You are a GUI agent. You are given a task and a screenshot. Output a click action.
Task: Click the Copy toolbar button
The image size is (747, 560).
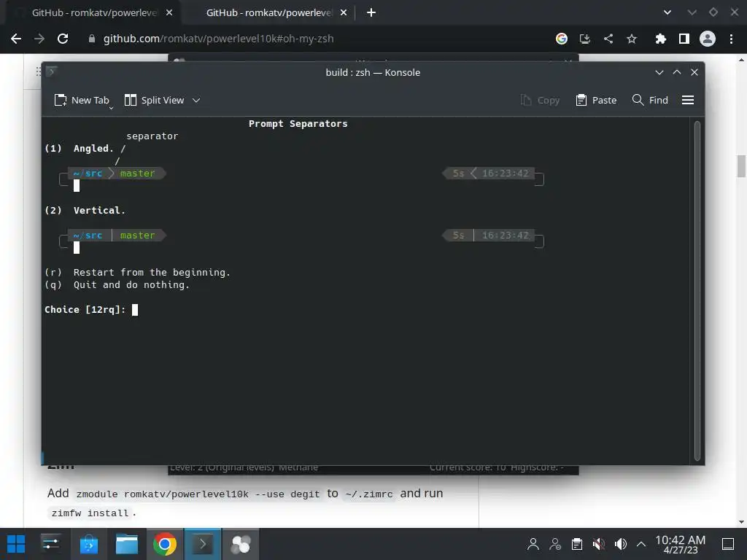click(541, 100)
